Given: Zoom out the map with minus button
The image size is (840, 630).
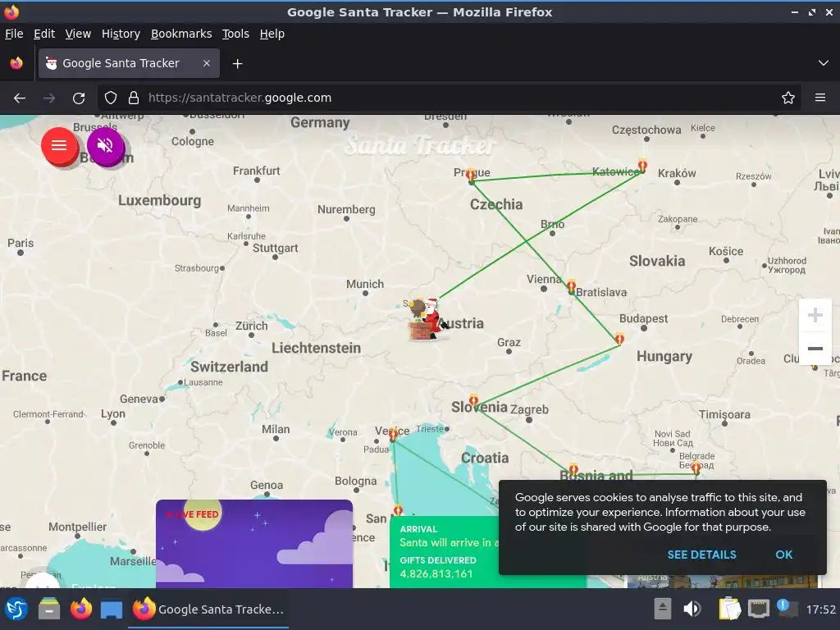Looking at the screenshot, I should pos(815,348).
